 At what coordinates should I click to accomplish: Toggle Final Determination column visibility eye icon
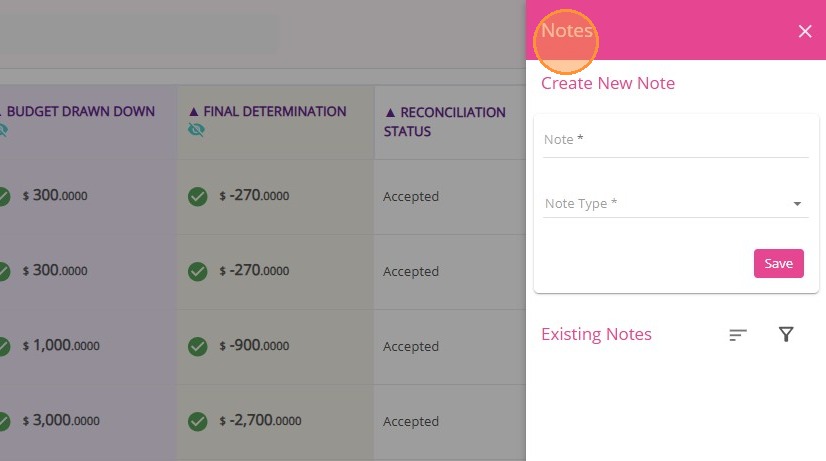[x=196, y=130]
